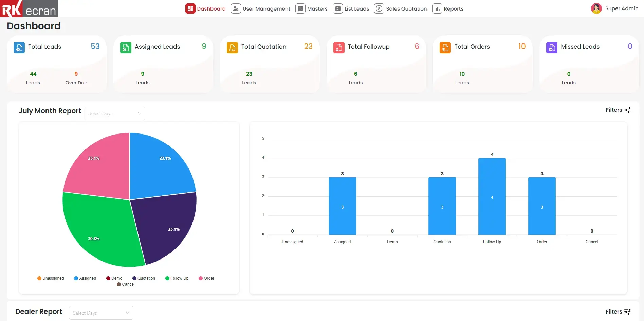Toggle Quotation legend entry in pie chart
The image size is (644, 321).
(x=144, y=278)
